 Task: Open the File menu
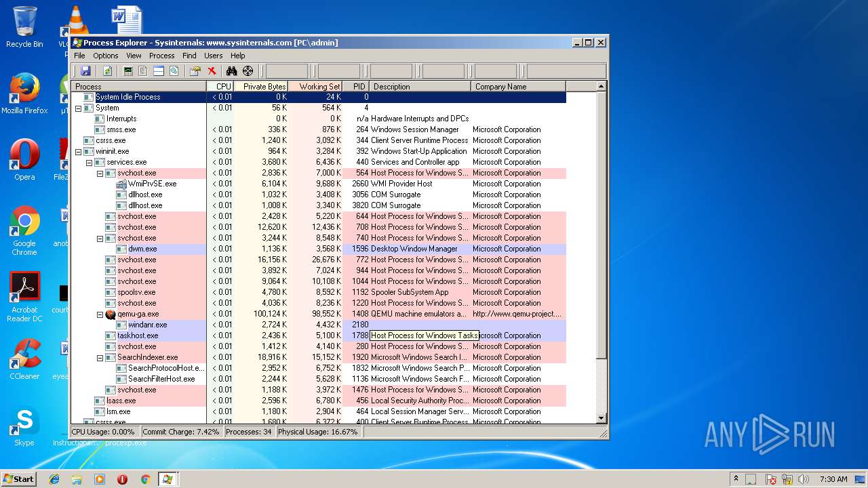point(79,56)
